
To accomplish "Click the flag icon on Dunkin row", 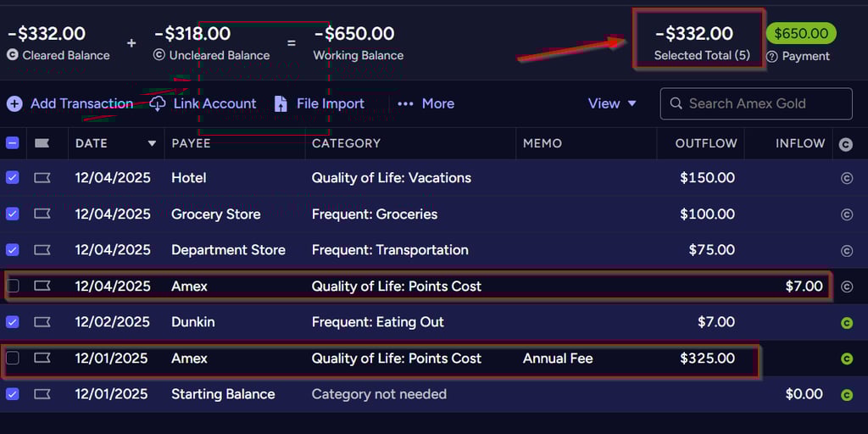I will (42, 322).
